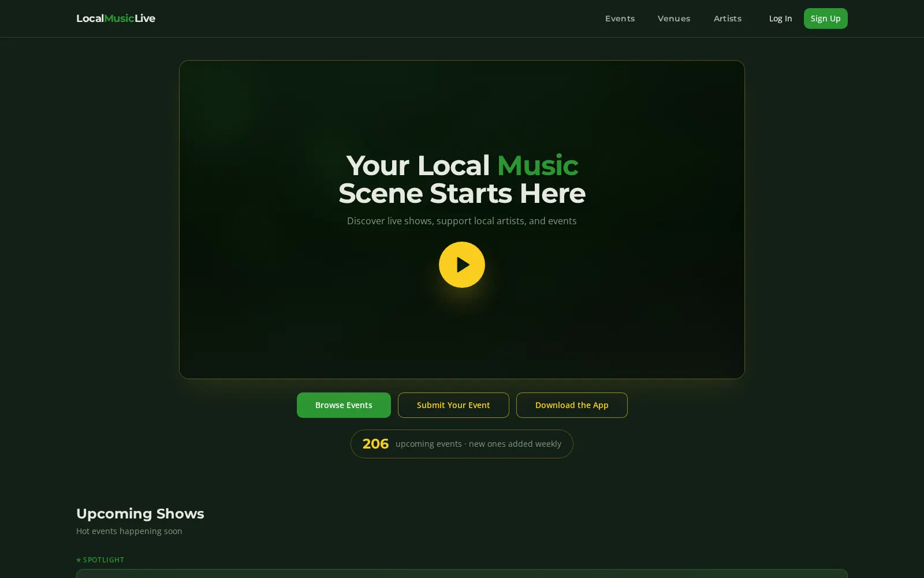Viewport: 924px width, 578px height.
Task: Click the 'Hot events happening soon' subtitle
Action: tap(129, 531)
